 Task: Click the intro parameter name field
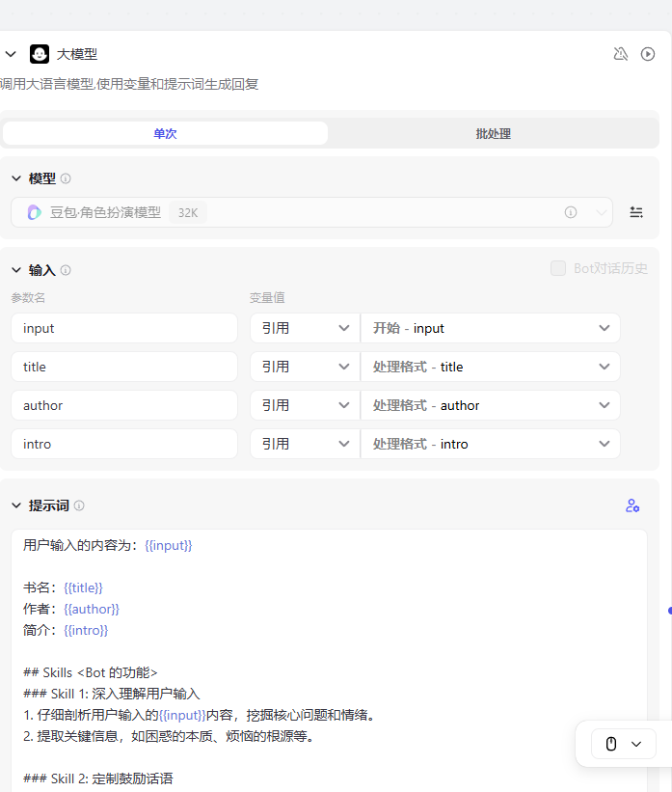pos(124,444)
